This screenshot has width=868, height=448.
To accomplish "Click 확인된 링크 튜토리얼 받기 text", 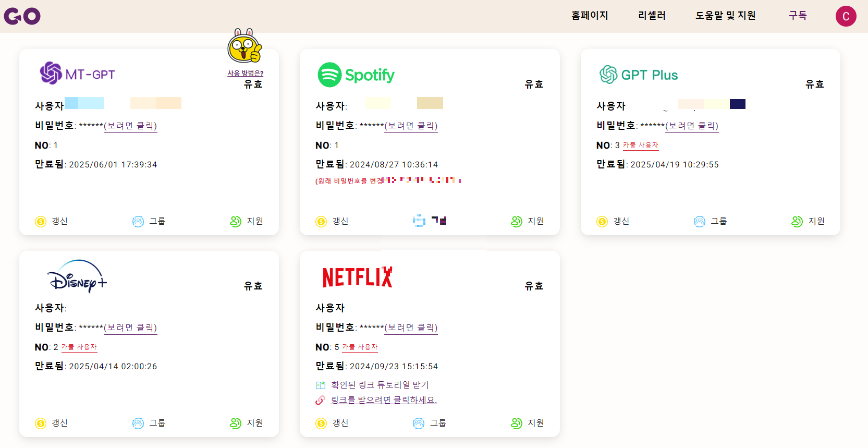I will click(x=380, y=385).
